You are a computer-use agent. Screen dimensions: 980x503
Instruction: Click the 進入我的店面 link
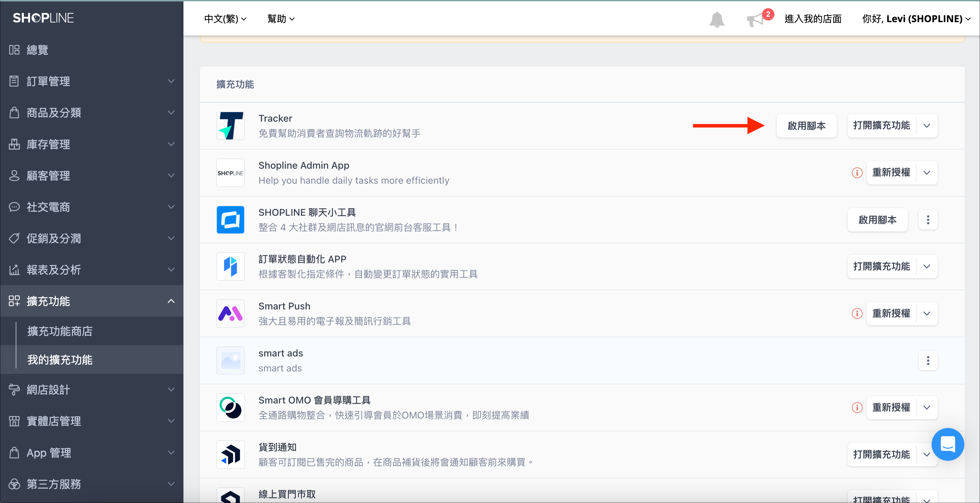pyautogui.click(x=813, y=19)
